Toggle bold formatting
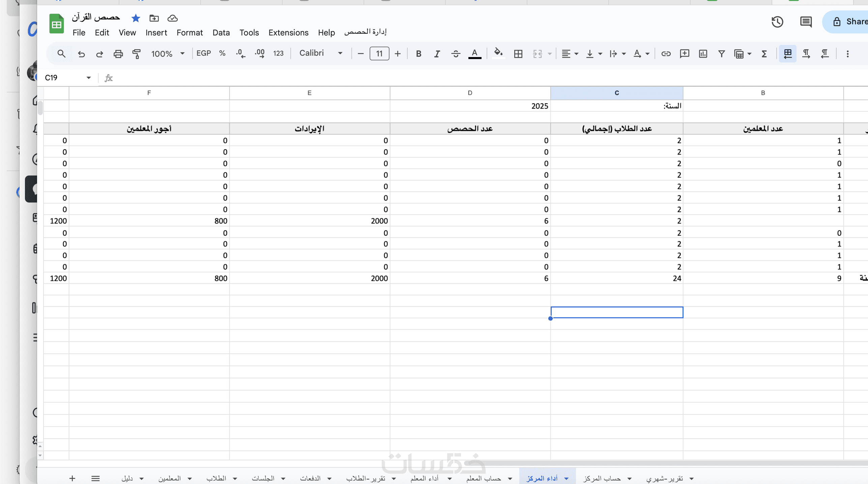868x484 pixels. (418, 54)
